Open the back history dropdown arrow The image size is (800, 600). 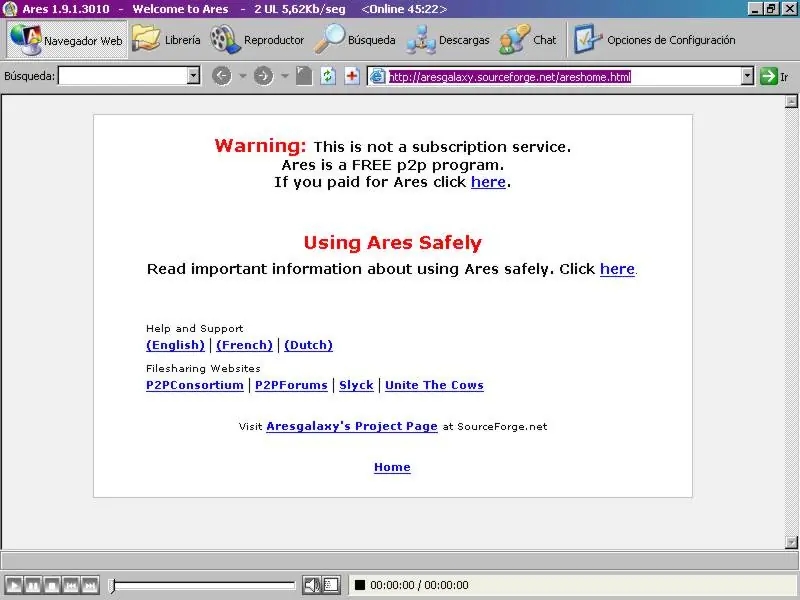tap(243, 77)
